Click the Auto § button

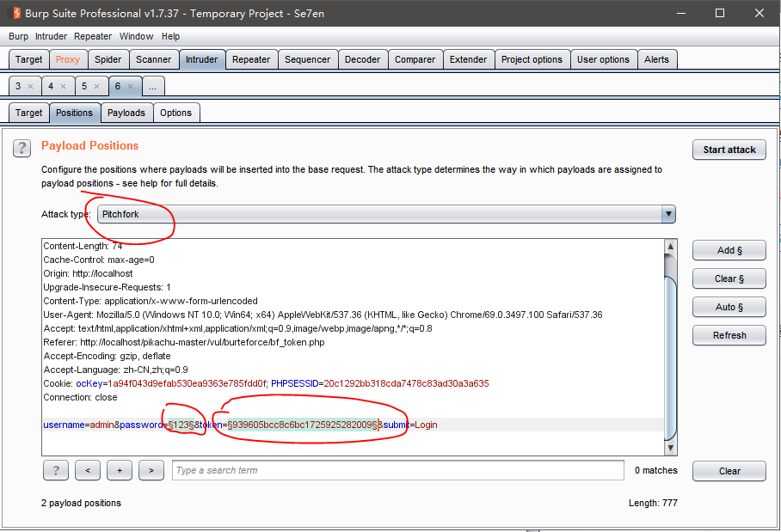click(x=729, y=307)
